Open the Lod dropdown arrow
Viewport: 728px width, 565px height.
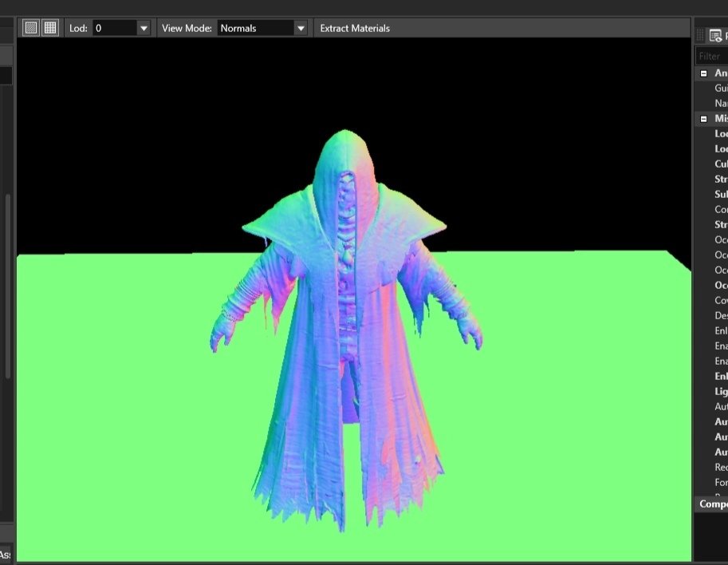click(x=144, y=28)
